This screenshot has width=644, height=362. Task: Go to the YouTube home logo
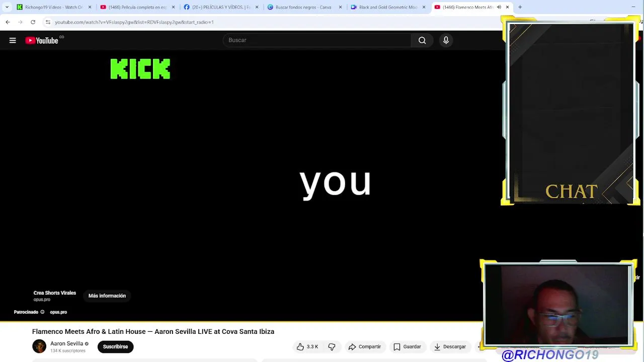click(42, 40)
